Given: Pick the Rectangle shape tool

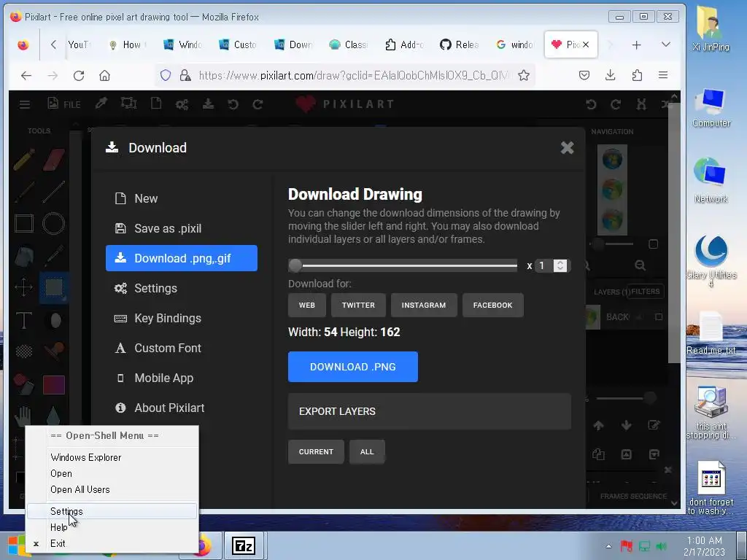Looking at the screenshot, I should [24, 223].
